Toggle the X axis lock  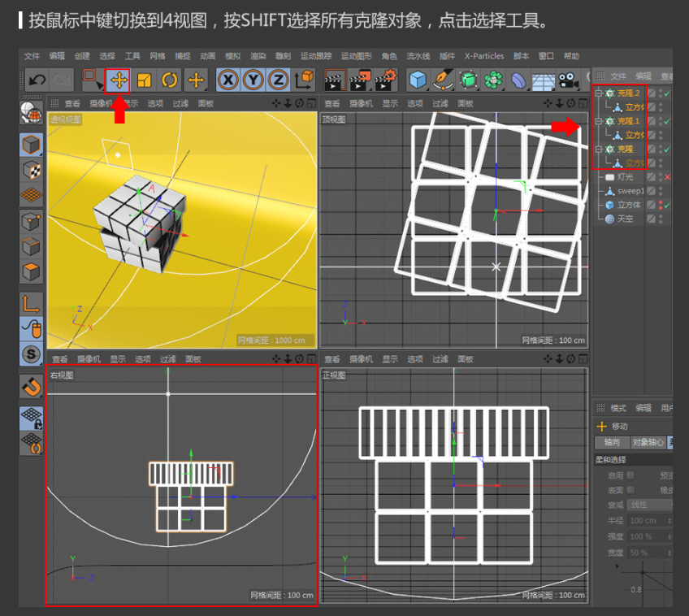(228, 80)
